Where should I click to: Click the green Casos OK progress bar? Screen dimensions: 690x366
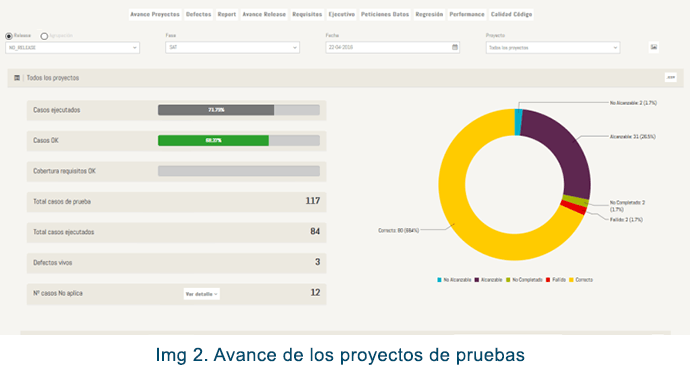pos(213,140)
